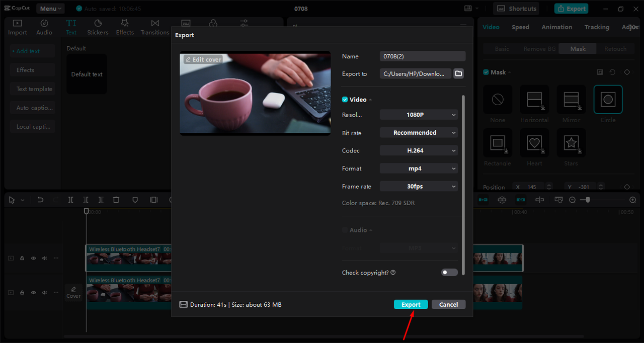Click the top-right Export button

[571, 9]
